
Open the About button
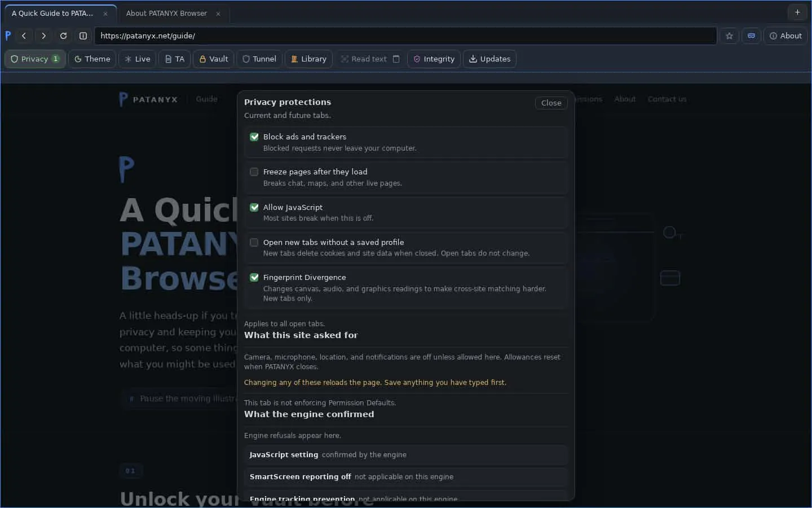tap(785, 36)
